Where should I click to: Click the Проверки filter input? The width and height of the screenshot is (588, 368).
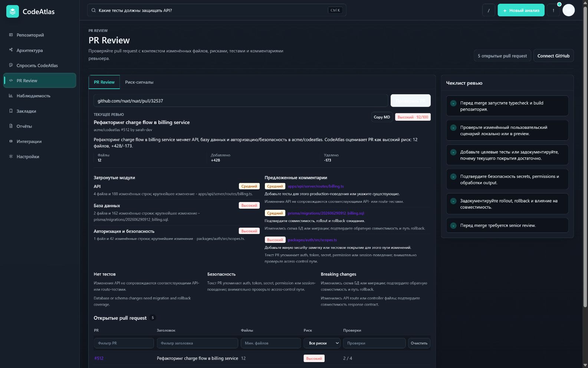(x=374, y=343)
